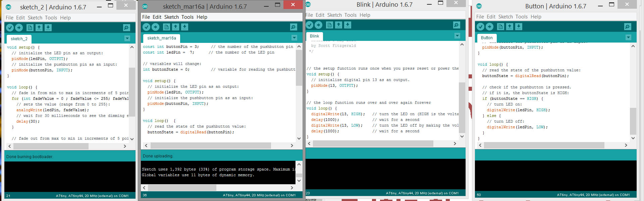Image resolution: width=644 pixels, height=201 pixels.
Task: Click New icon in Blink window
Action: tap(330, 25)
